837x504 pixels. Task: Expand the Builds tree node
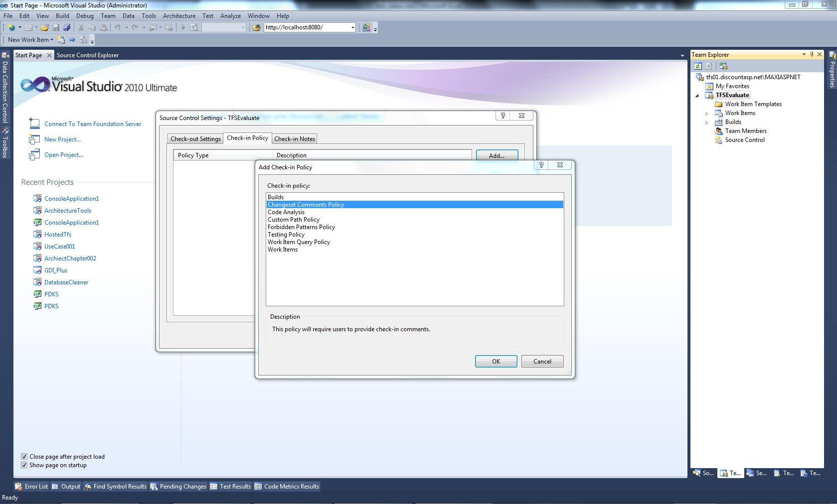pyautogui.click(x=706, y=122)
